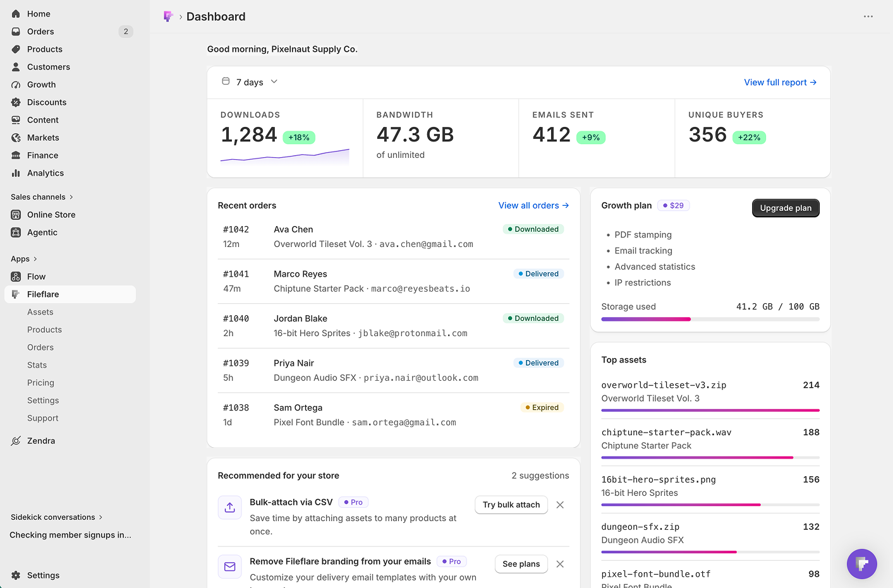Click the chiptune-starter-pack.wav download bar

(x=710, y=457)
